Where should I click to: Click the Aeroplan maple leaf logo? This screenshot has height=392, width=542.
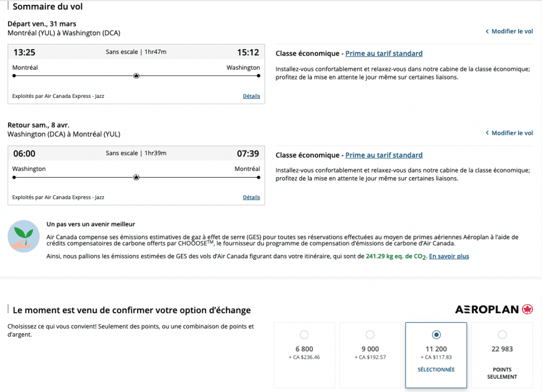tap(527, 309)
